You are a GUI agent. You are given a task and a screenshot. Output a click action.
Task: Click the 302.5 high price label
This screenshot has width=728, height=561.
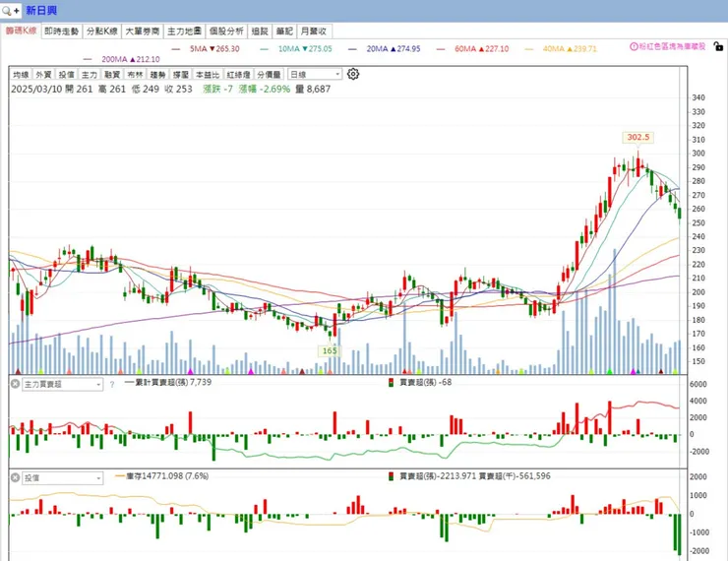click(x=637, y=137)
